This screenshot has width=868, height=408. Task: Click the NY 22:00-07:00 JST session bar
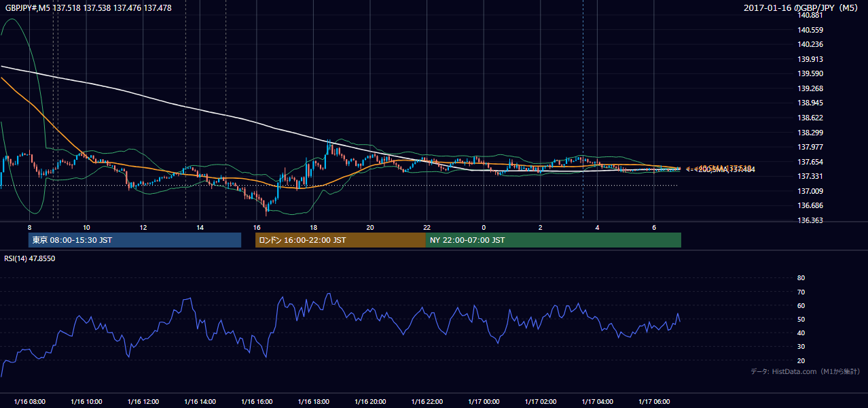point(554,240)
